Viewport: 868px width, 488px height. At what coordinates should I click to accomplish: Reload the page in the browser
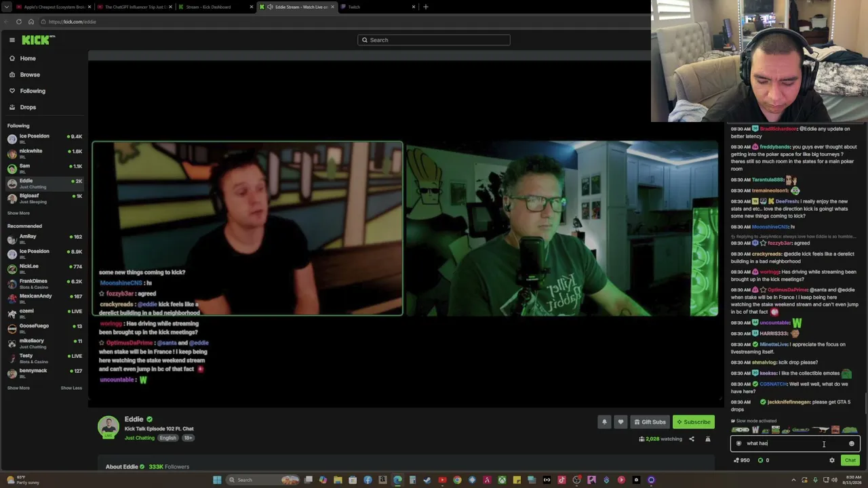point(19,22)
